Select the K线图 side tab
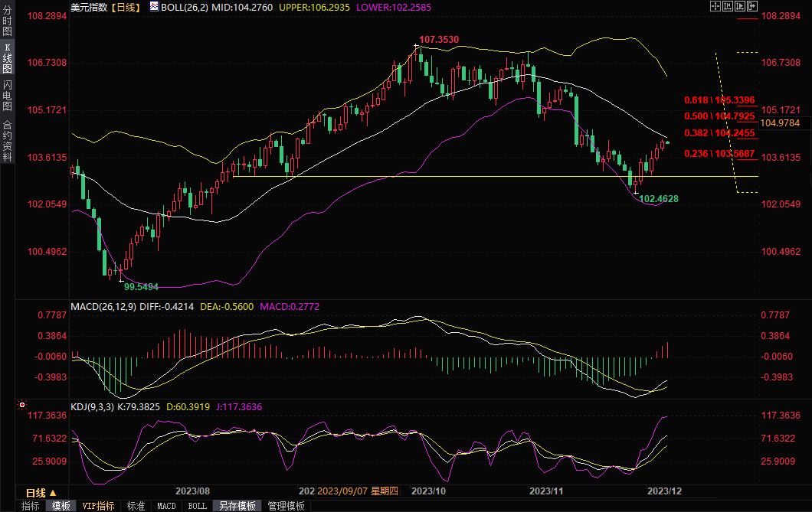812x512 pixels. (7, 58)
